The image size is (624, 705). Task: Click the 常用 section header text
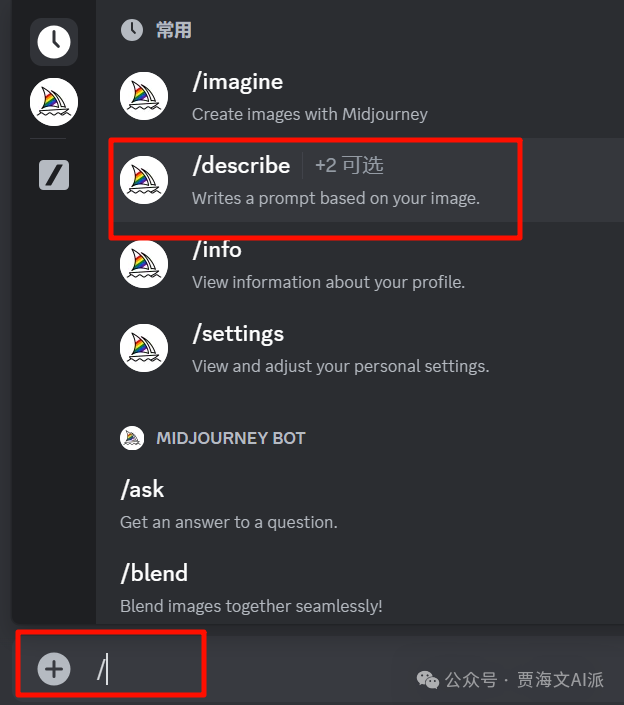pyautogui.click(x=174, y=31)
